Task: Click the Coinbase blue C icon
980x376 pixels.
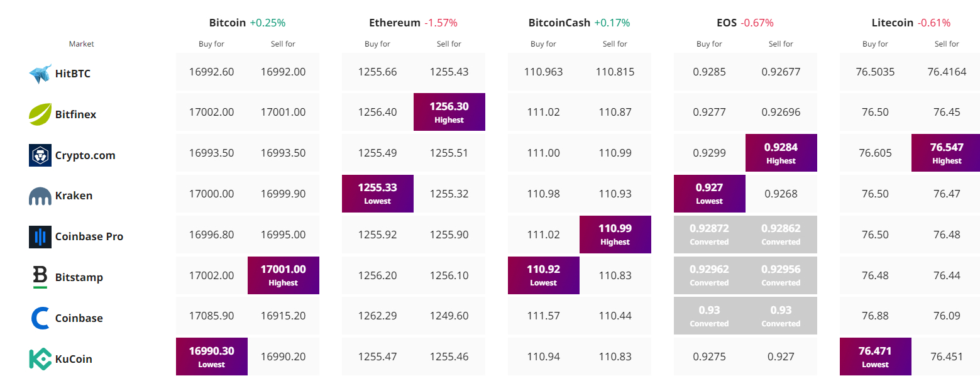Action: [x=40, y=318]
